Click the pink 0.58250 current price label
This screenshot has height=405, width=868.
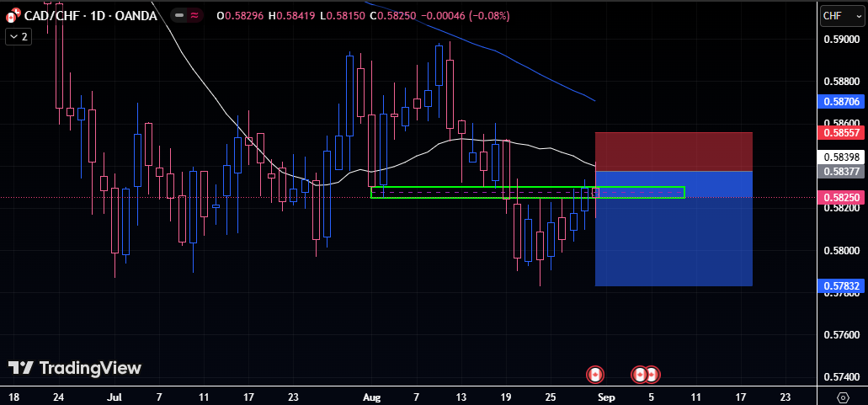pyautogui.click(x=839, y=198)
